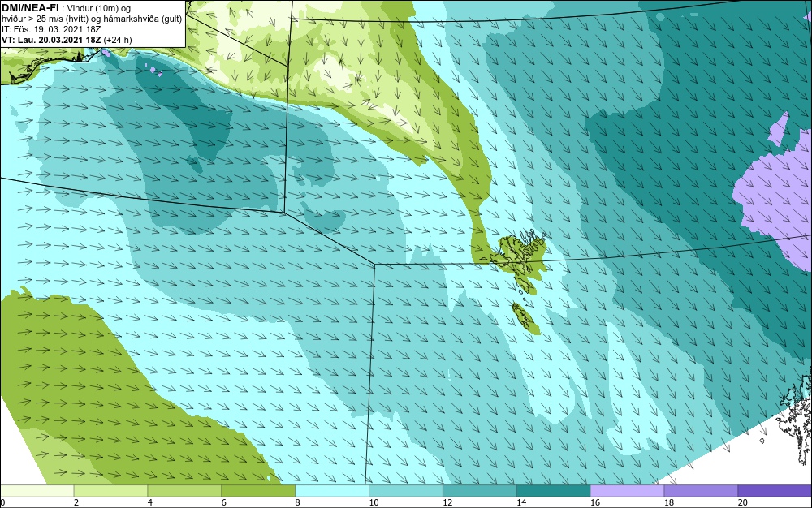This screenshot has width=812, height=508.
Task: Click the 16–18 m/s light purple swatch
Action: pos(627,491)
